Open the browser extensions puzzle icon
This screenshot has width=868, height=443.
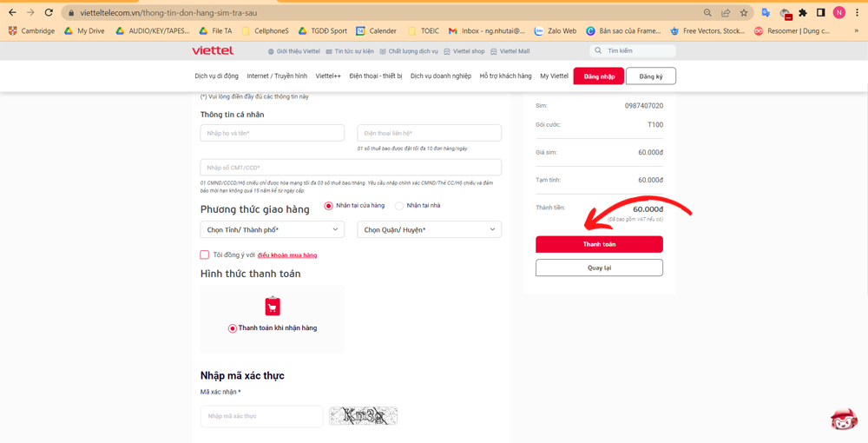(803, 13)
